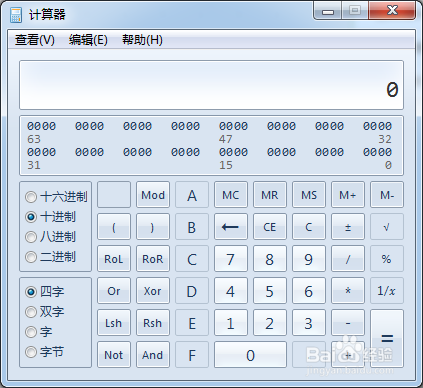The height and width of the screenshot is (388, 423).
Task: Open the 查看(V) menu
Action: point(35,40)
